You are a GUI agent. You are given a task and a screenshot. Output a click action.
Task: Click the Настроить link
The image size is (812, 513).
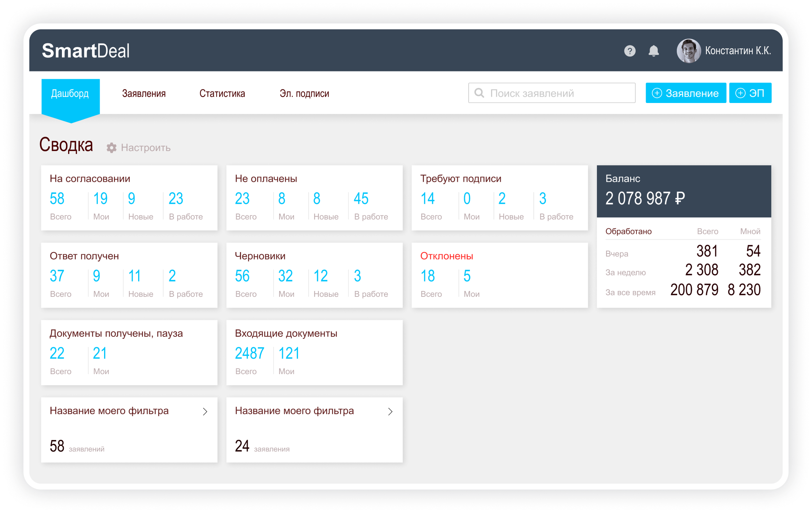(145, 148)
